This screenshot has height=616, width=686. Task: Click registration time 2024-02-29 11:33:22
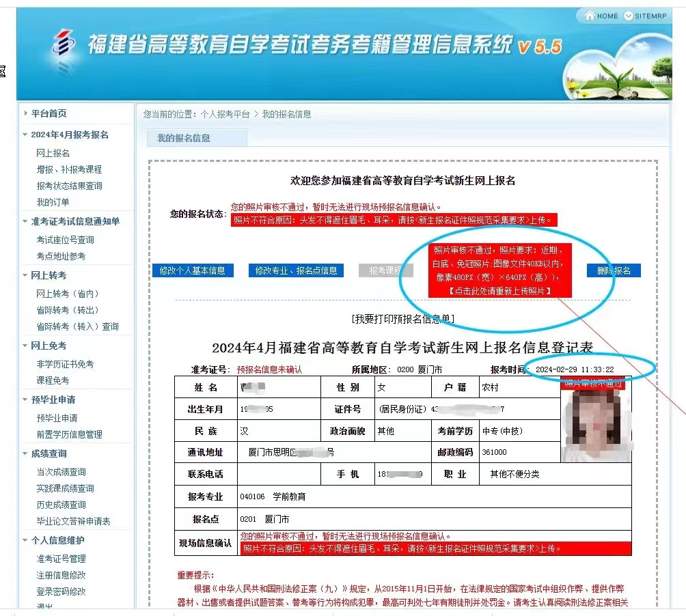(x=575, y=370)
